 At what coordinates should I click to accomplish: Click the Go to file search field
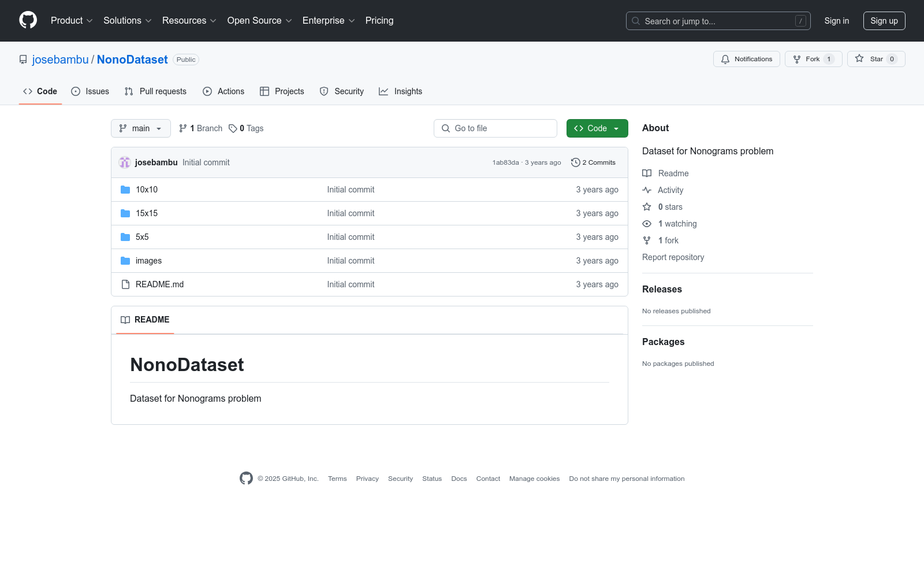[x=495, y=128]
